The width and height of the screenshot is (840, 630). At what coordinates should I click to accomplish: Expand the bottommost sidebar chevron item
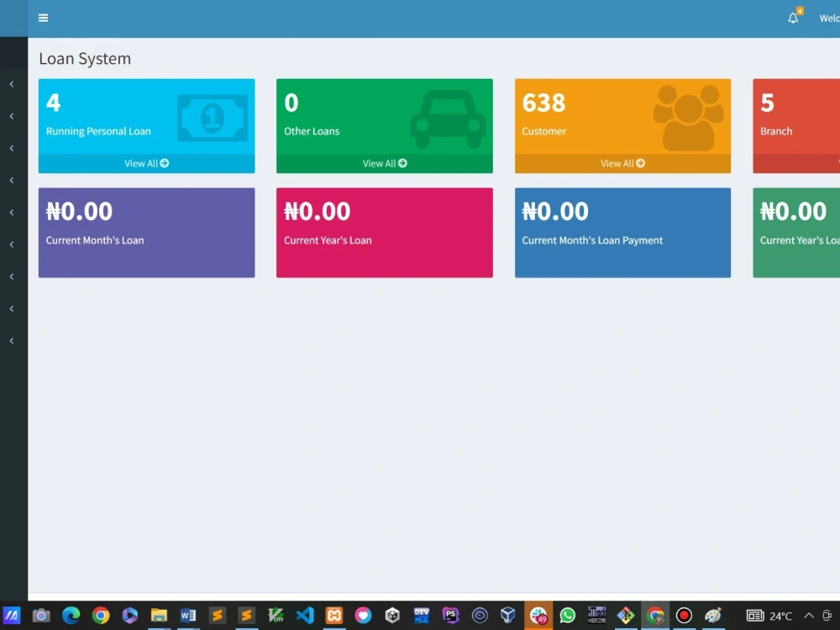(x=12, y=341)
